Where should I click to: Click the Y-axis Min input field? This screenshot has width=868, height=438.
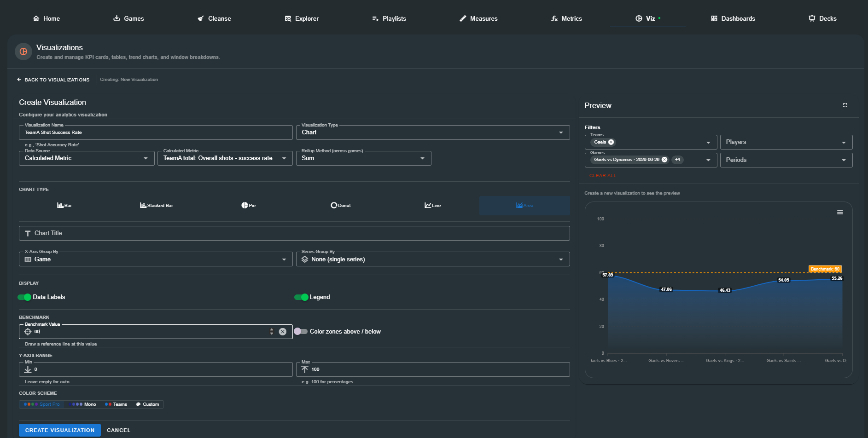[x=156, y=369]
